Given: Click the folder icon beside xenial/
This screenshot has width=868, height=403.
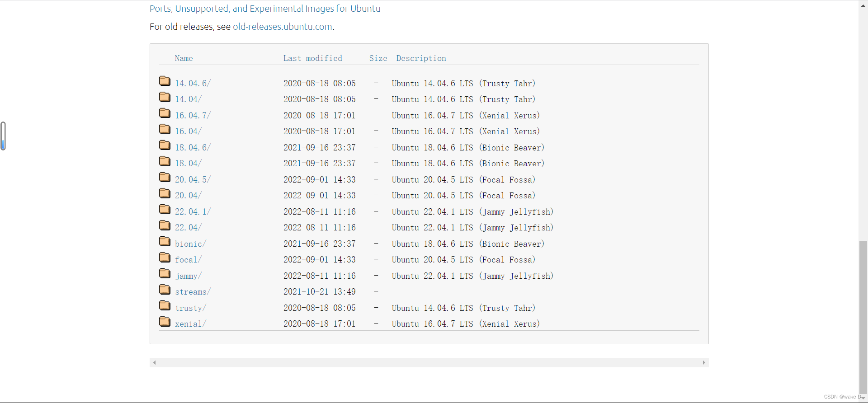Looking at the screenshot, I should 165,322.
